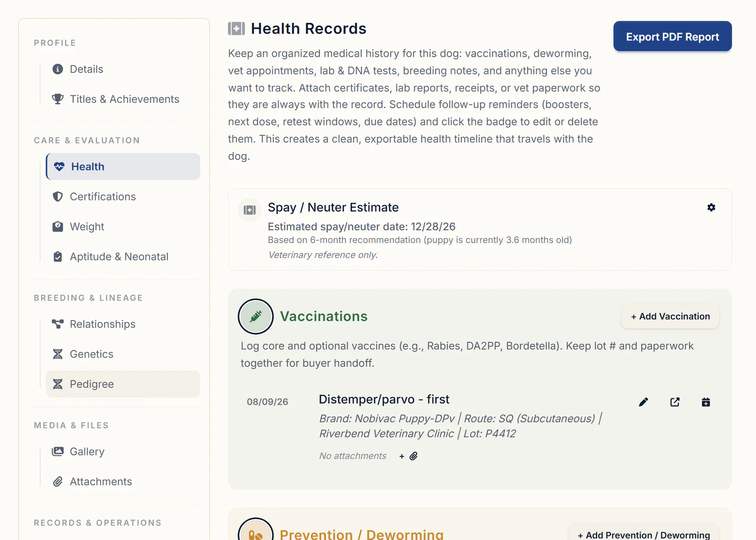756x540 pixels.
Task: Open the Attachments sidebar page
Action: 123,481
